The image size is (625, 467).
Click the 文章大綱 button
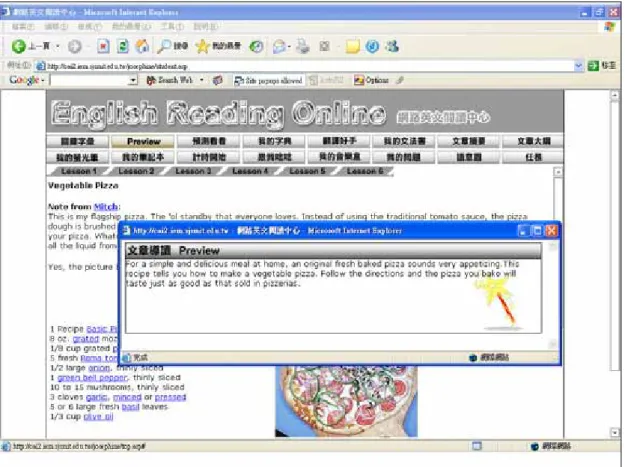[x=533, y=141]
